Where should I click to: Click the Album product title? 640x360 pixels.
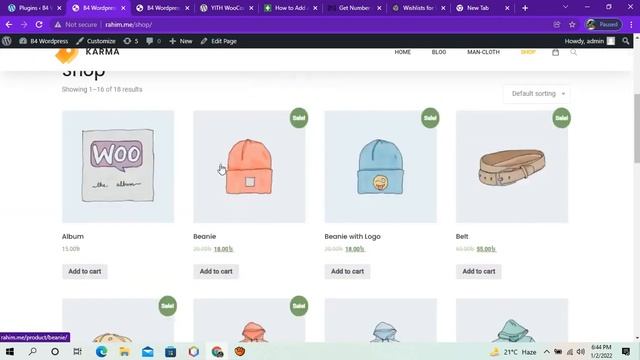pyautogui.click(x=73, y=236)
